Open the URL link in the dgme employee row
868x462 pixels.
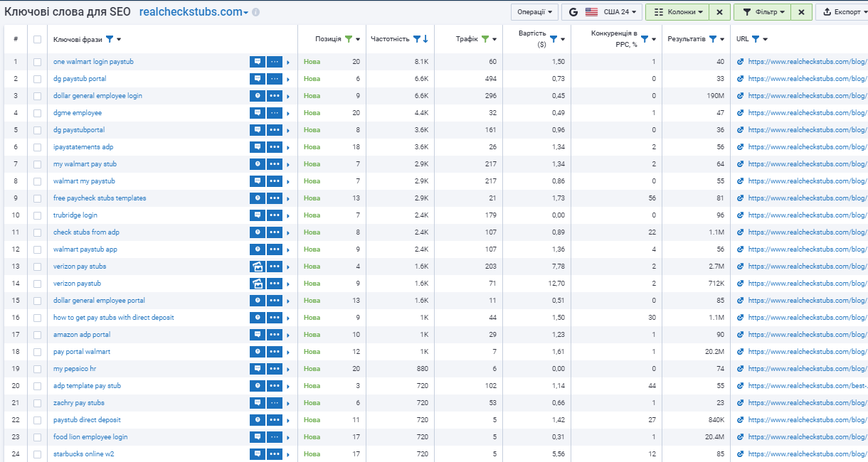[x=808, y=113]
